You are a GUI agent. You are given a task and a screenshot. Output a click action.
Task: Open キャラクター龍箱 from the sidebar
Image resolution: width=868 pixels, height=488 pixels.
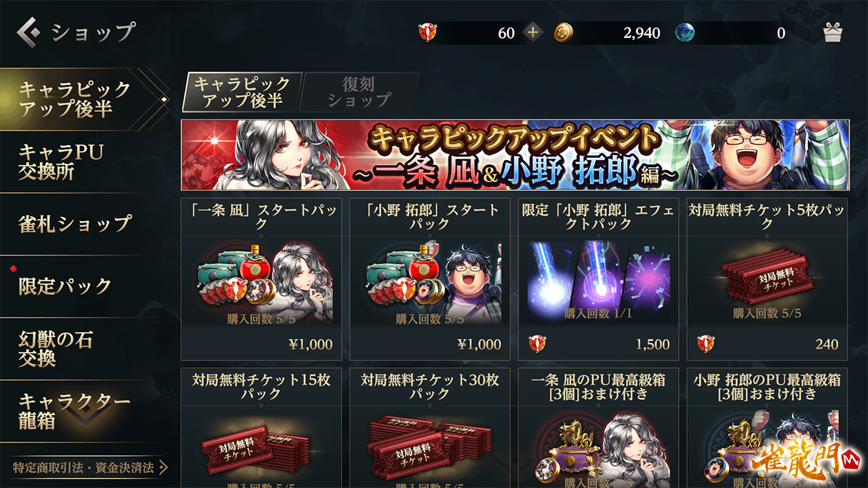[75, 411]
